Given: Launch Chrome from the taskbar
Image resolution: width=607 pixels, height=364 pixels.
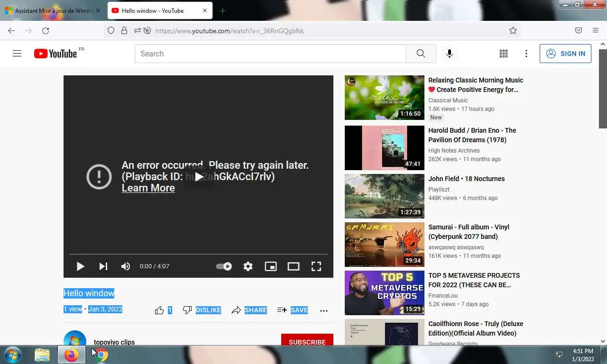Looking at the screenshot, I should 101,355.
